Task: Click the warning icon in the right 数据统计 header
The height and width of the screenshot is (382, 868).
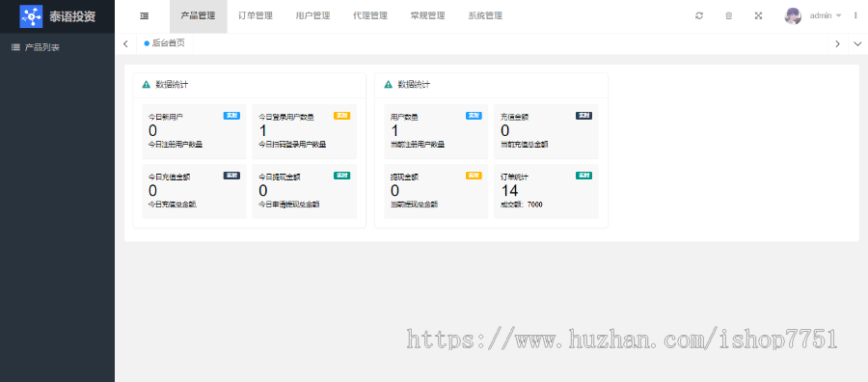Action: point(388,85)
